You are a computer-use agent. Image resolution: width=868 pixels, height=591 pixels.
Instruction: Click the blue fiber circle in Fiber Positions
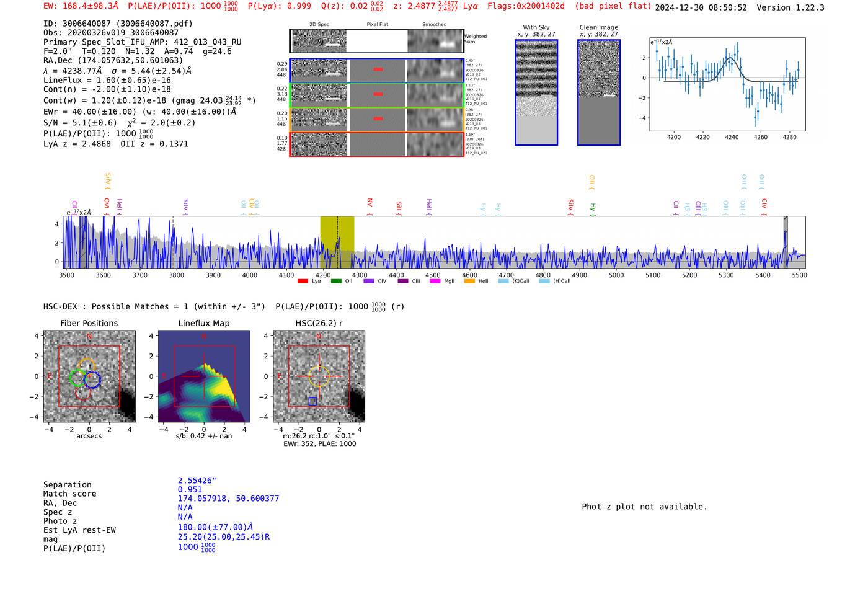pos(92,379)
